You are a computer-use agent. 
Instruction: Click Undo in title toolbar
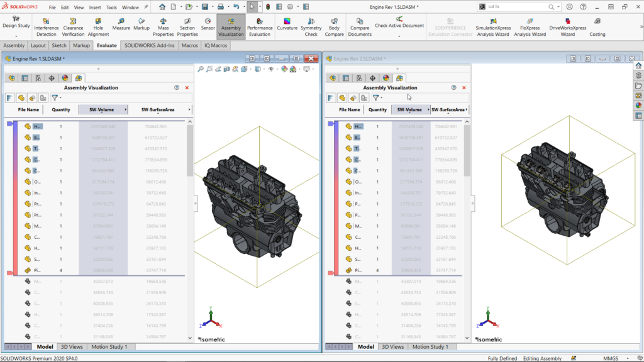[236, 7]
